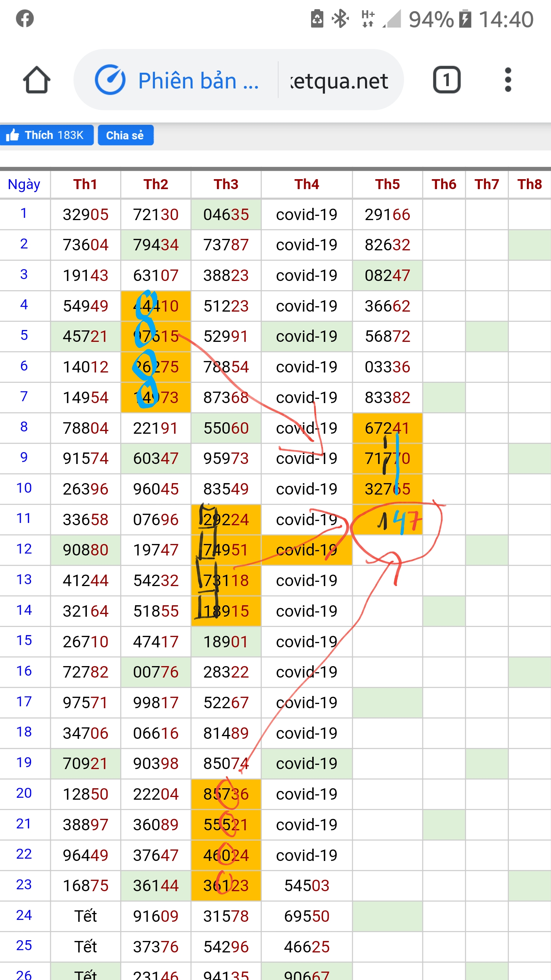The image size is (551, 980).
Task: Tap cell 08247 in Th5
Action: tap(388, 276)
